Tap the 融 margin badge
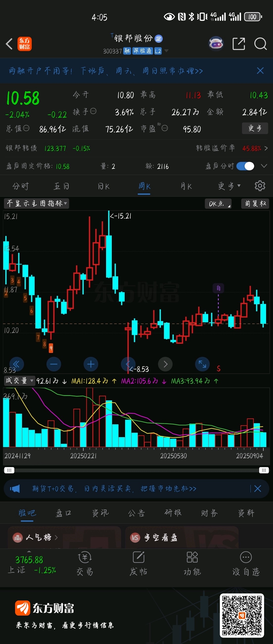Image resolution: width=273 pixels, height=644 pixels. point(127,51)
